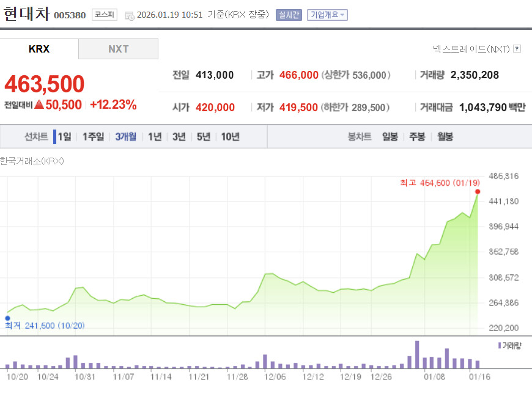Switch to the NXT tab
532x399 pixels.
(119, 49)
